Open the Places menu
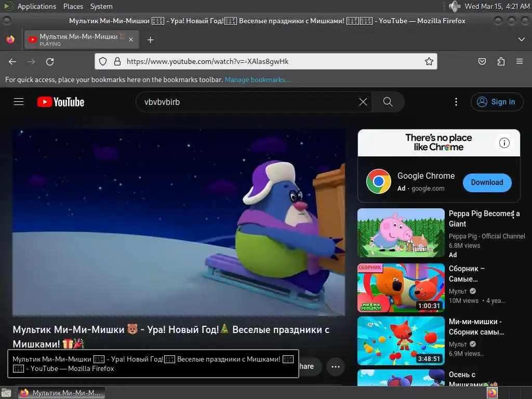Image resolution: width=532 pixels, height=399 pixels. (x=73, y=6)
